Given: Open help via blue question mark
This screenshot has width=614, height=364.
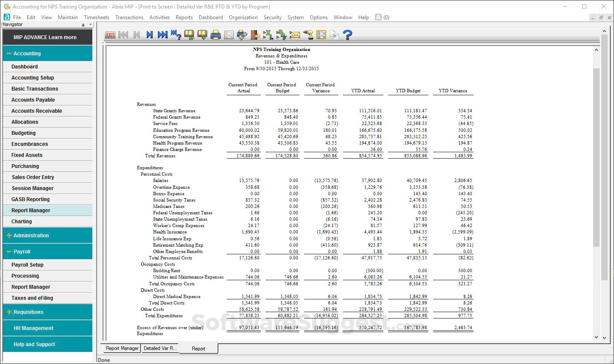Looking at the screenshot, I should [x=348, y=35].
